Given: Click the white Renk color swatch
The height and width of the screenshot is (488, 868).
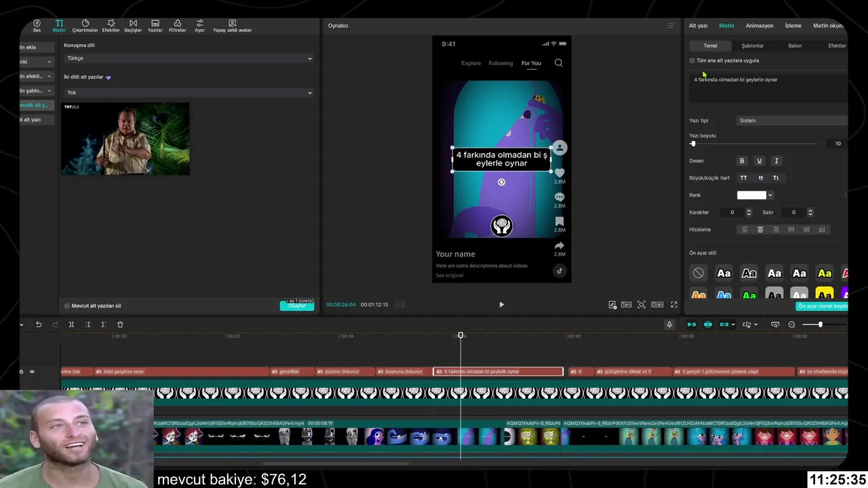Looking at the screenshot, I should point(751,195).
